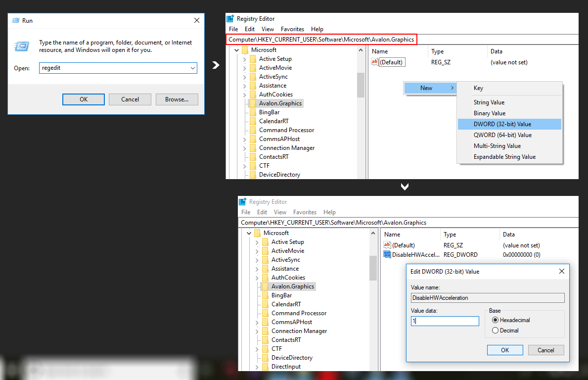Image resolution: width=588 pixels, height=380 pixels.
Task: Choose DWORD (32-bit) Value from the New submenu
Action: pyautogui.click(x=510, y=124)
